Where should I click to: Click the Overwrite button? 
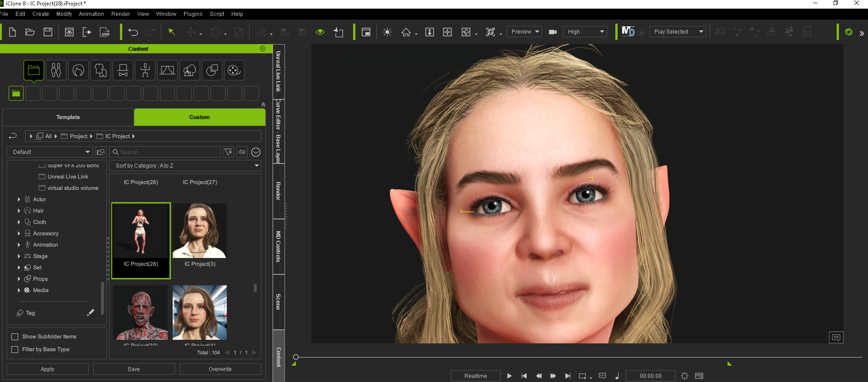pyautogui.click(x=220, y=369)
